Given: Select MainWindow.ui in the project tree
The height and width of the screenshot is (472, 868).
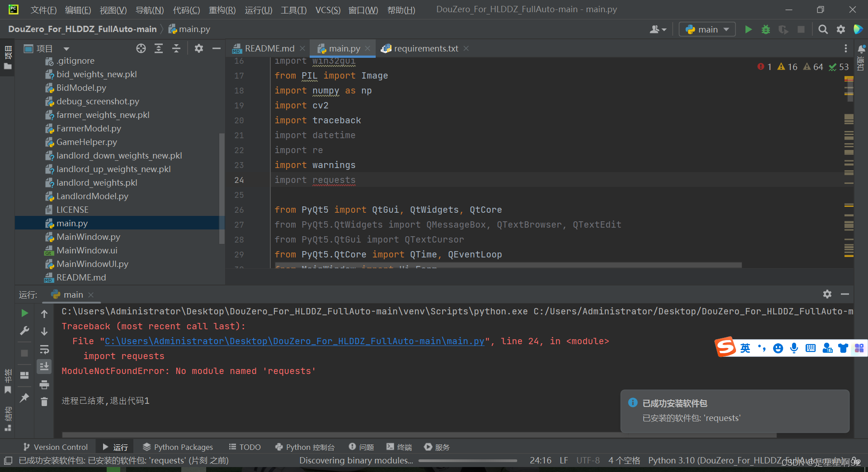Looking at the screenshot, I should point(87,250).
